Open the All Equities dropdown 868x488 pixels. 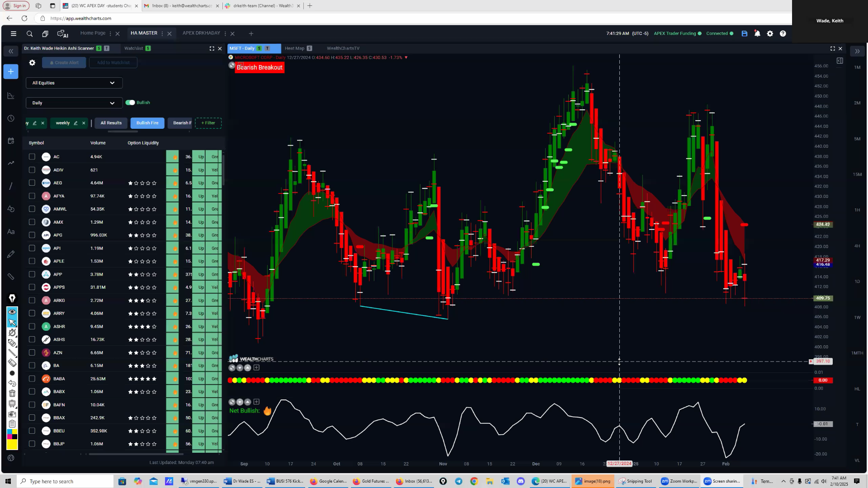click(x=74, y=83)
